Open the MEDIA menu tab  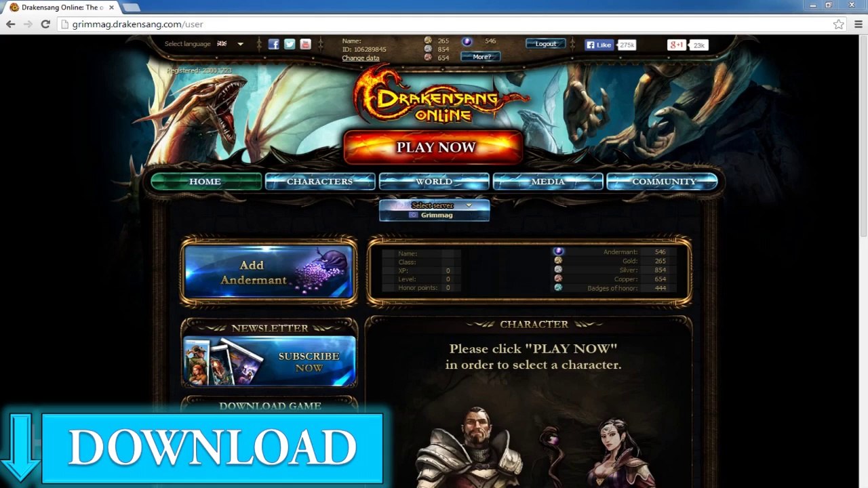tap(548, 182)
